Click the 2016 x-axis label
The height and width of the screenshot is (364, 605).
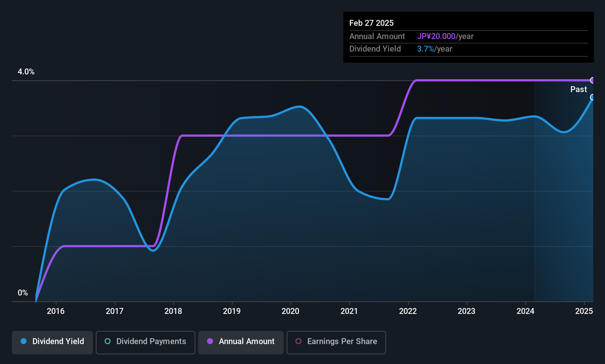click(x=56, y=311)
